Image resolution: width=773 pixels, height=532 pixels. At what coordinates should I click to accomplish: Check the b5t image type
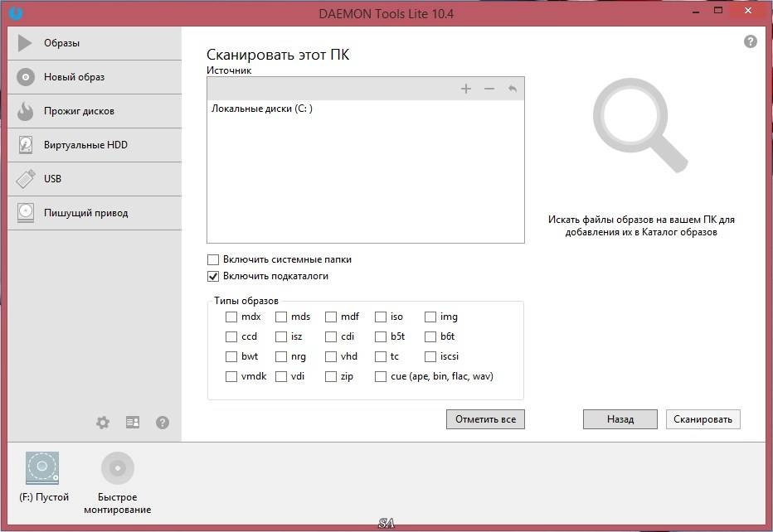[381, 336]
